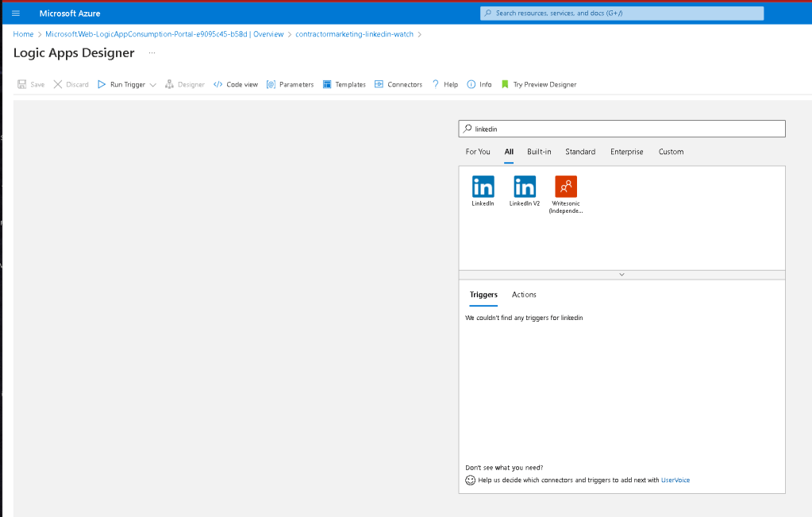The image size is (812, 517).
Task: Click the "We couldn't find any triggers" message
Action: pos(524,318)
